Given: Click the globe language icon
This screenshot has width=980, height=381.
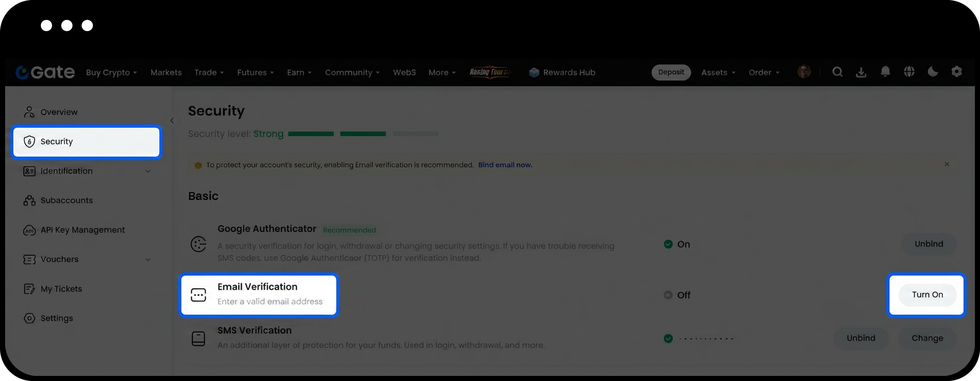Looking at the screenshot, I should click(909, 72).
